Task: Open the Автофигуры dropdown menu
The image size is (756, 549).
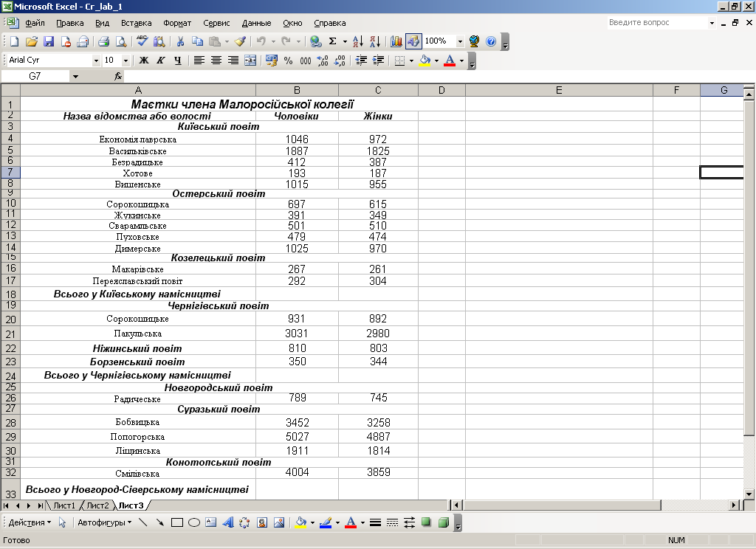Action: pyautogui.click(x=104, y=522)
